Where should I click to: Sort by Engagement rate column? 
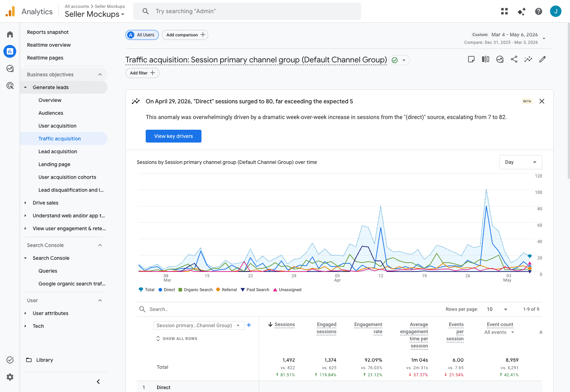[368, 328]
